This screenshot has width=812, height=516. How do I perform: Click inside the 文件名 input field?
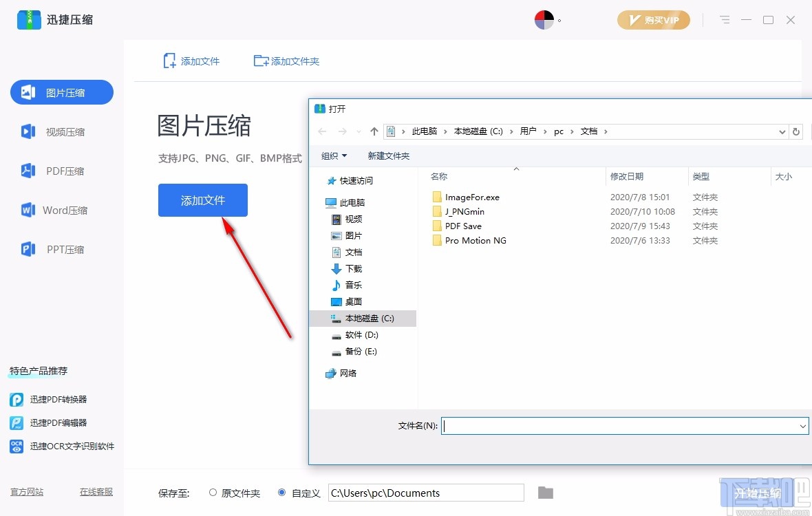619,426
